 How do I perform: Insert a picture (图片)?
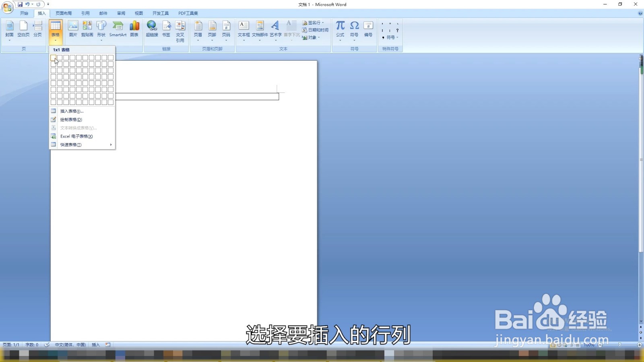(73, 29)
